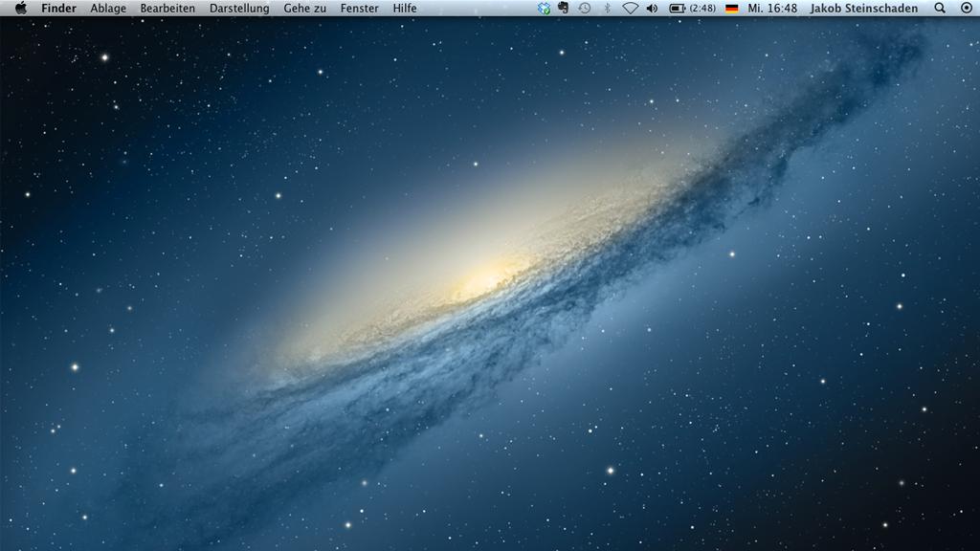
Task: Open the Notification Center icon
Action: [x=966, y=8]
